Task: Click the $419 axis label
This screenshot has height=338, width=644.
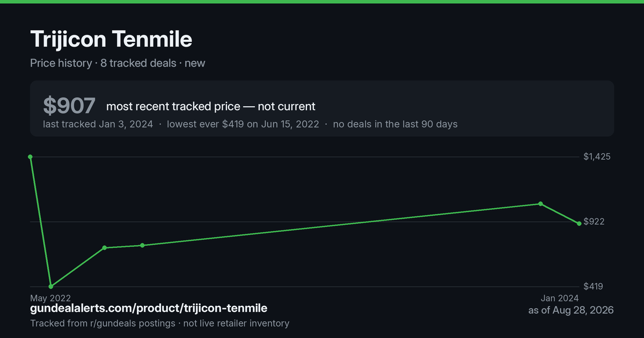Action: point(594,286)
